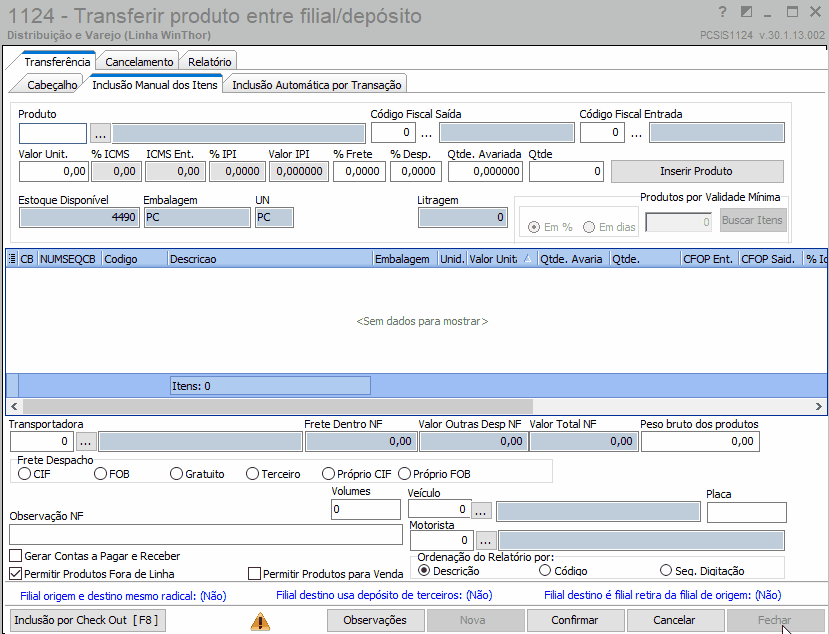Open Código Fiscal Entrada lookup ellipsis

click(637, 133)
